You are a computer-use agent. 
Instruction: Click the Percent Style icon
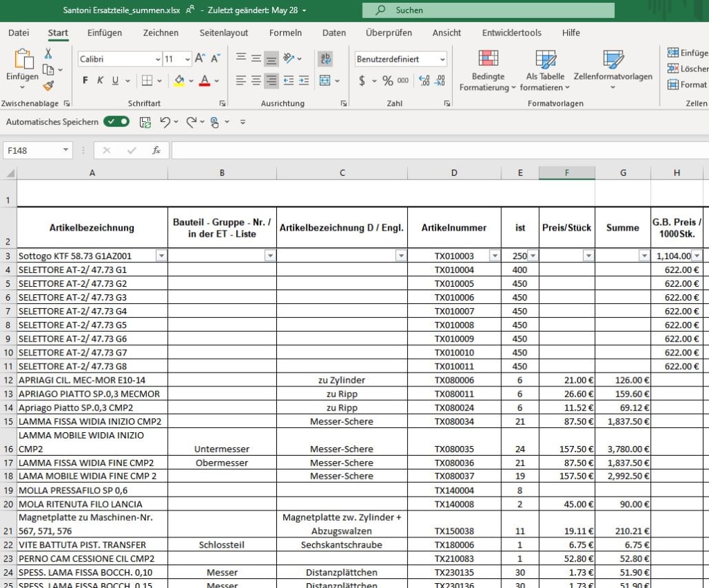coord(387,80)
